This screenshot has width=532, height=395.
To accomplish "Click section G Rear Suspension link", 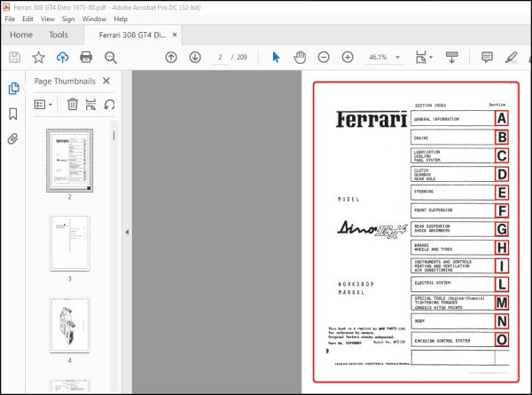I will pyautogui.click(x=459, y=229).
